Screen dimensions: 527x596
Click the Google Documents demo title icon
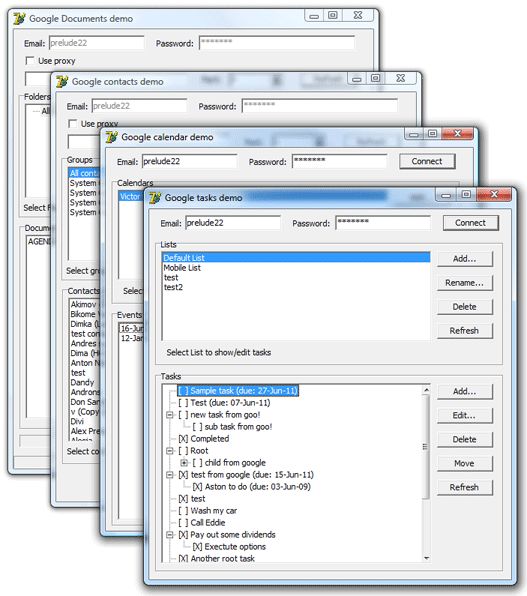(19, 18)
